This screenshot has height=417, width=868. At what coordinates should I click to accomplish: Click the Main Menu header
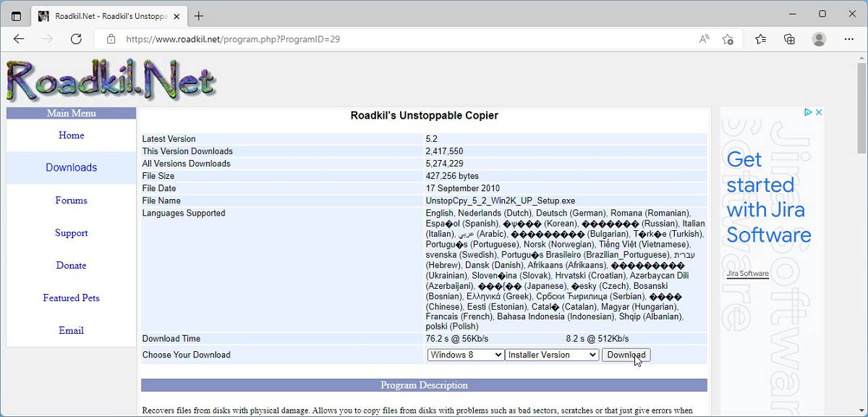(71, 113)
